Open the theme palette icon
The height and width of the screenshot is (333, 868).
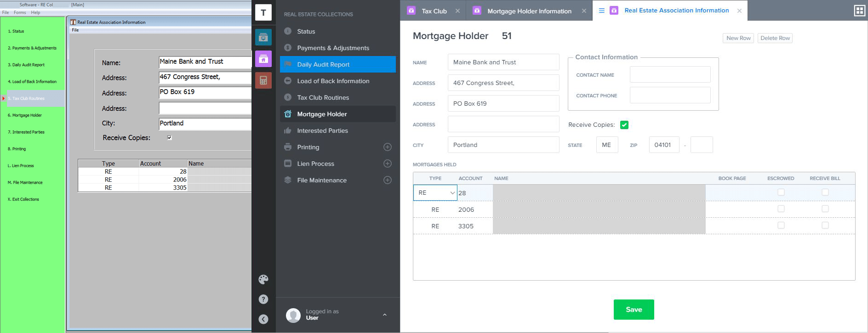(263, 279)
